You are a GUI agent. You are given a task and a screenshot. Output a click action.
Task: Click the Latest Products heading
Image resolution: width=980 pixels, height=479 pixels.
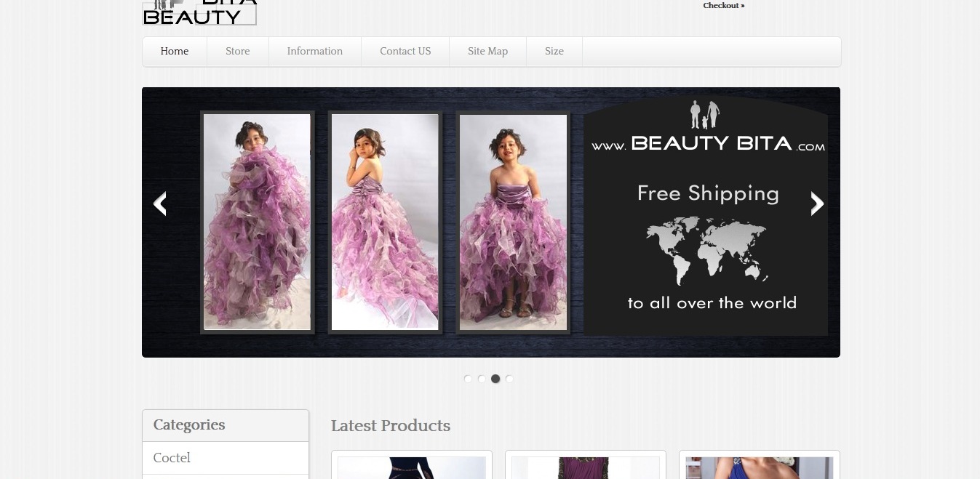391,426
